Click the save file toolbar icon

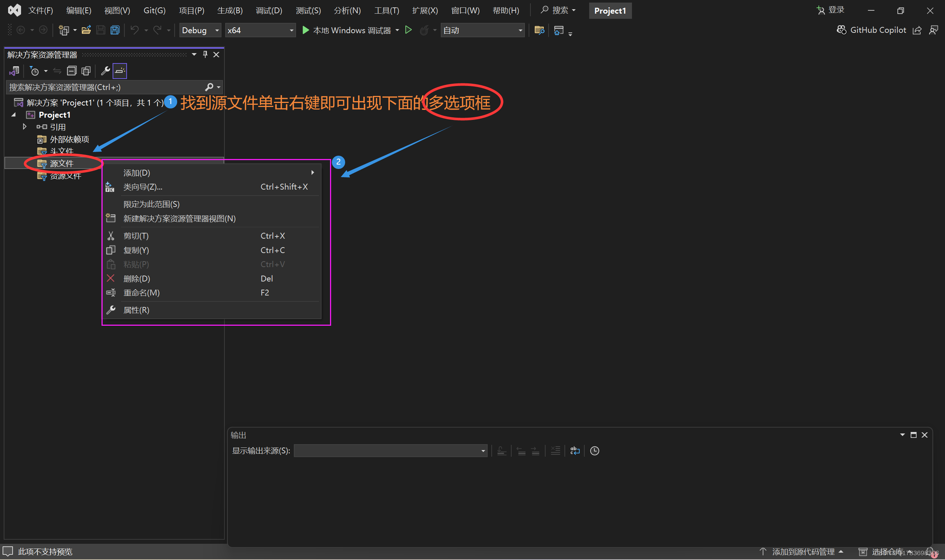(x=100, y=30)
